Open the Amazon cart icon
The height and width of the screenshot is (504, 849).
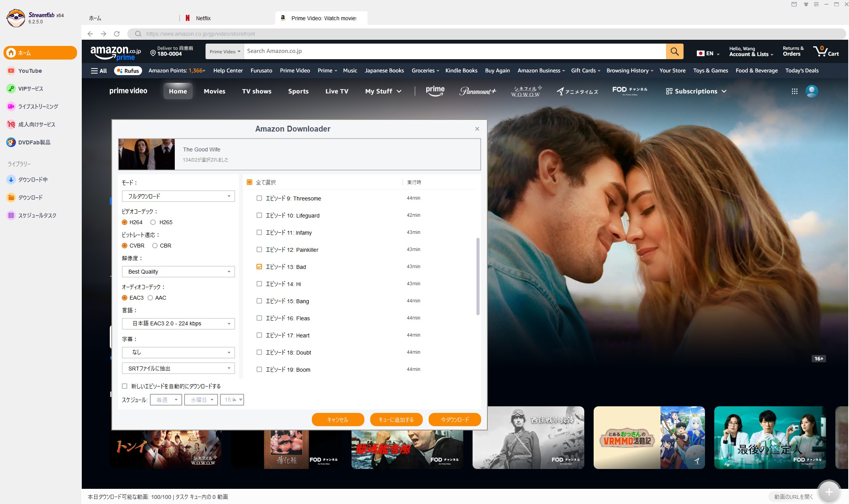[826, 51]
